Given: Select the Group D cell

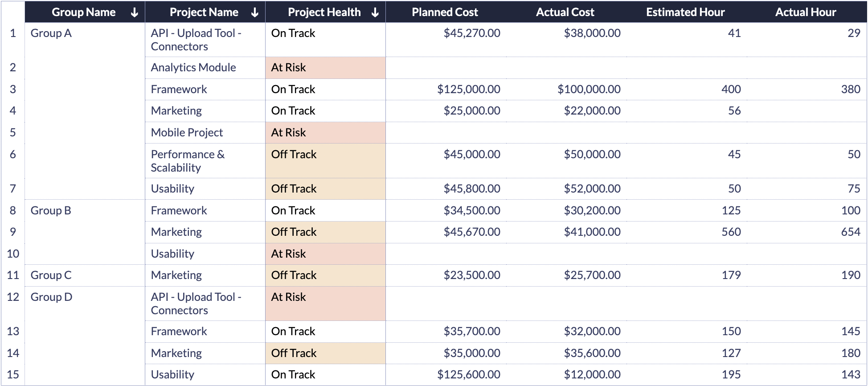Looking at the screenshot, I should 51,297.
